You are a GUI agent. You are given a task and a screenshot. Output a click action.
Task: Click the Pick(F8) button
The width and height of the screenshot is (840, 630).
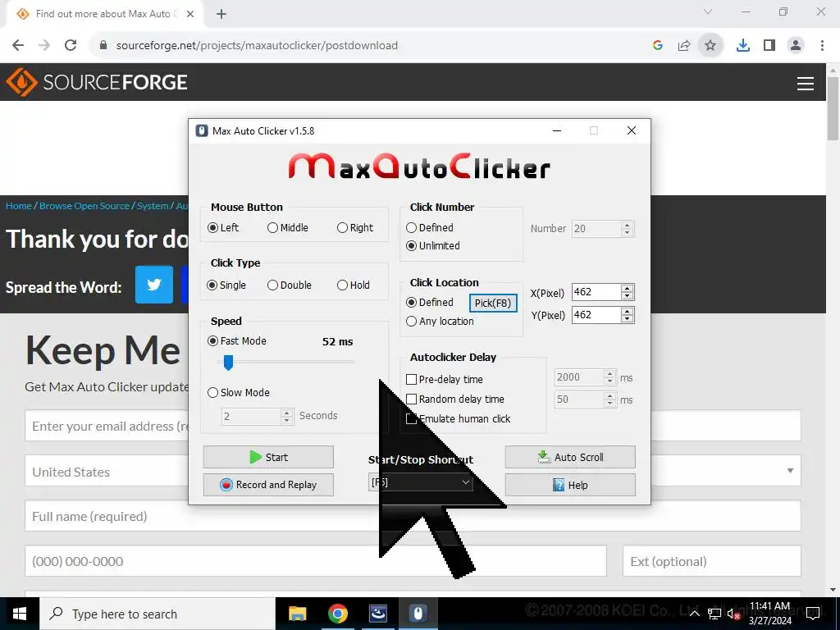point(493,304)
